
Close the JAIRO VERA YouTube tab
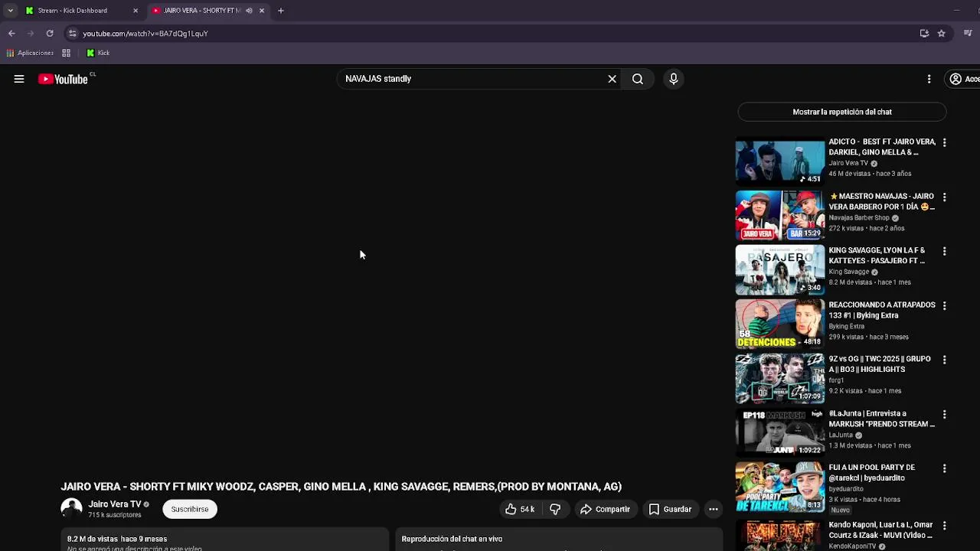pos(262,11)
